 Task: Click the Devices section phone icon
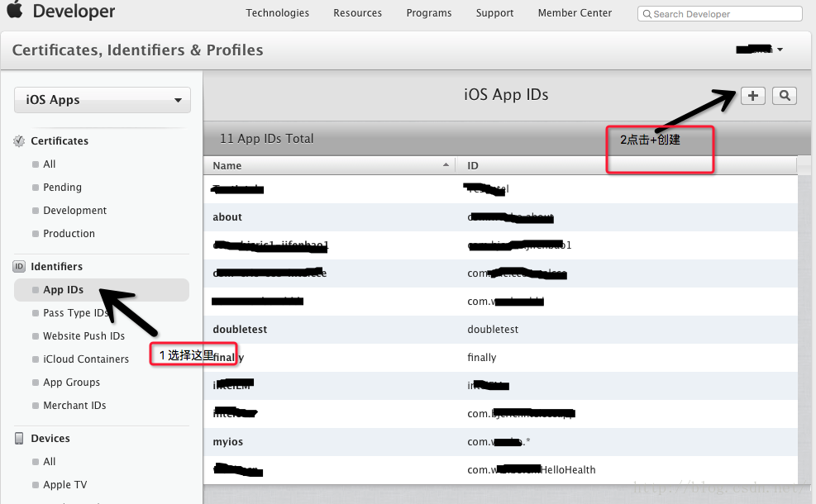click(x=19, y=439)
